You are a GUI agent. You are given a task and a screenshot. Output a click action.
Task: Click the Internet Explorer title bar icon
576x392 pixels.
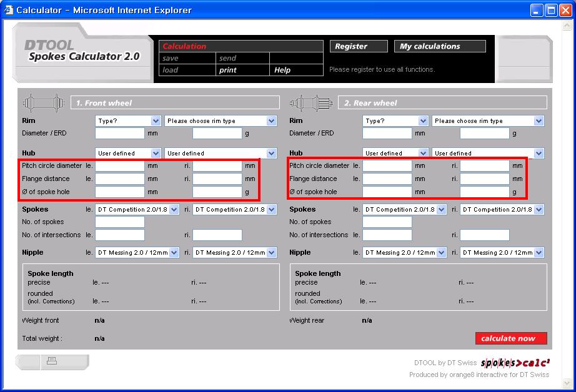click(x=8, y=10)
